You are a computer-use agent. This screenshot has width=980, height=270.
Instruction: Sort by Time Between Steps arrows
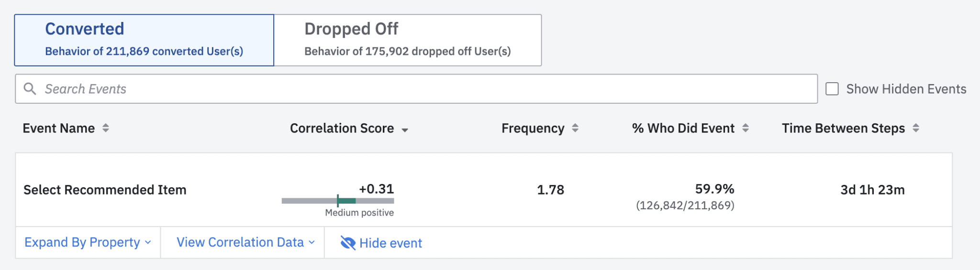[x=915, y=128]
